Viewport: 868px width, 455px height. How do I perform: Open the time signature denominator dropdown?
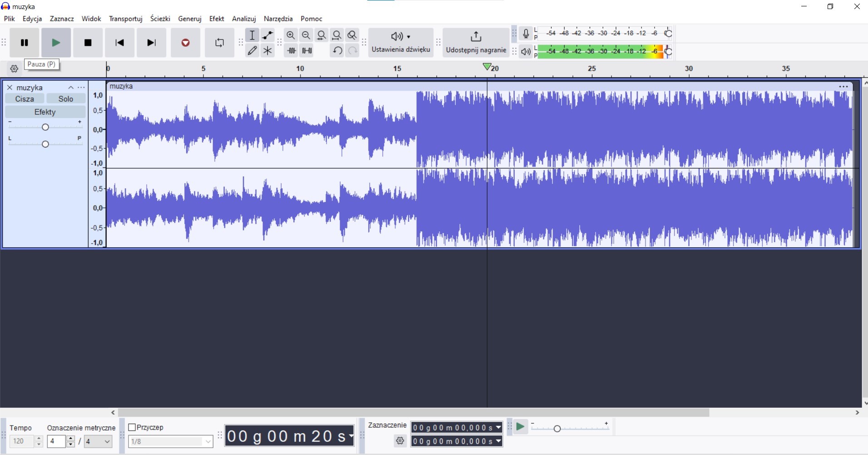click(99, 441)
